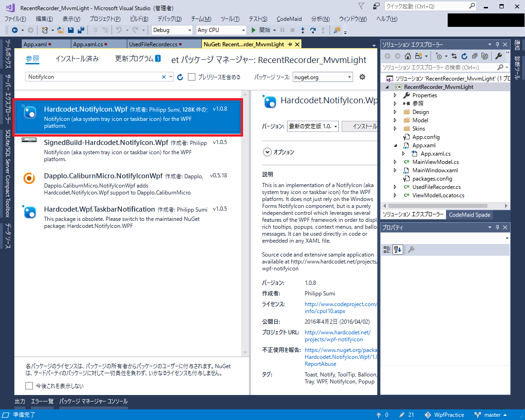Switch to the Updates tab
The image size is (525, 420).
tap(137, 59)
